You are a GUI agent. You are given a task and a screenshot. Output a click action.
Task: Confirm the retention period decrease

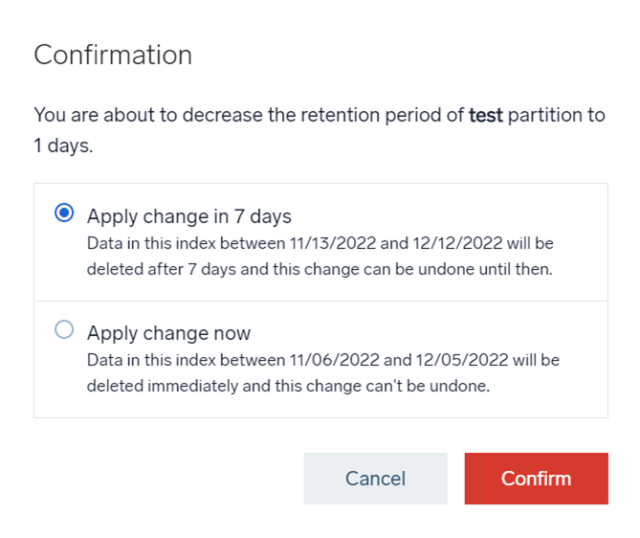[x=536, y=478]
